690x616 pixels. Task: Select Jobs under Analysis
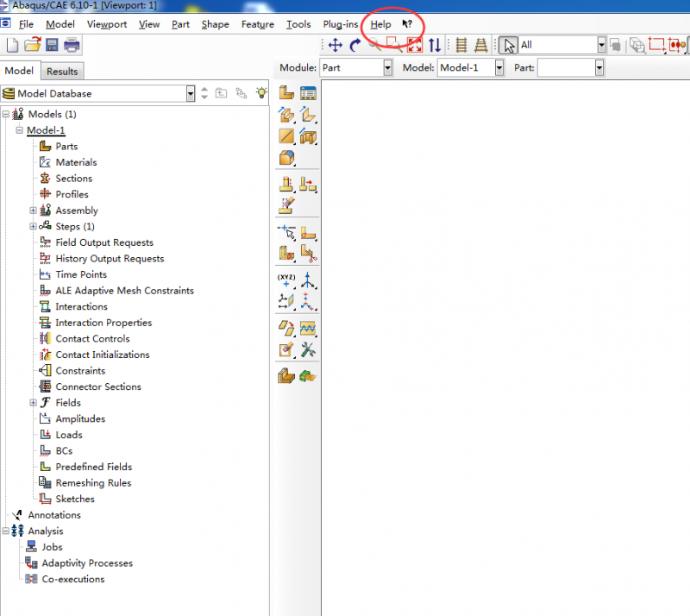[52, 547]
